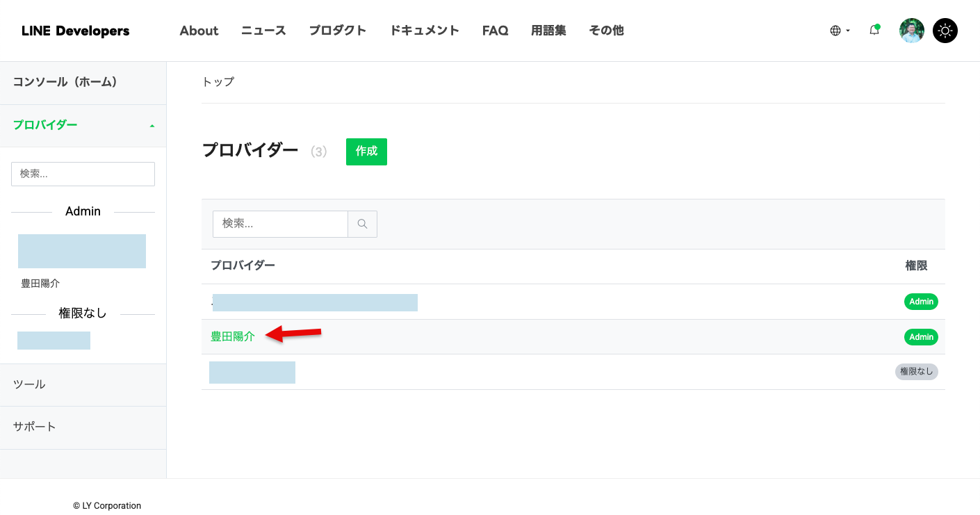980x515 pixels.
Task: Open the プロダクト menu item
Action: (338, 31)
